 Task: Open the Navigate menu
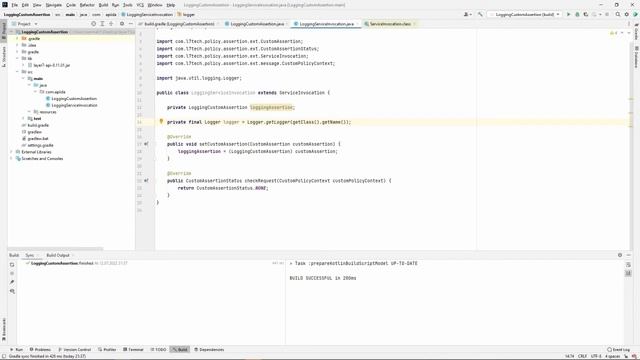(x=53, y=5)
